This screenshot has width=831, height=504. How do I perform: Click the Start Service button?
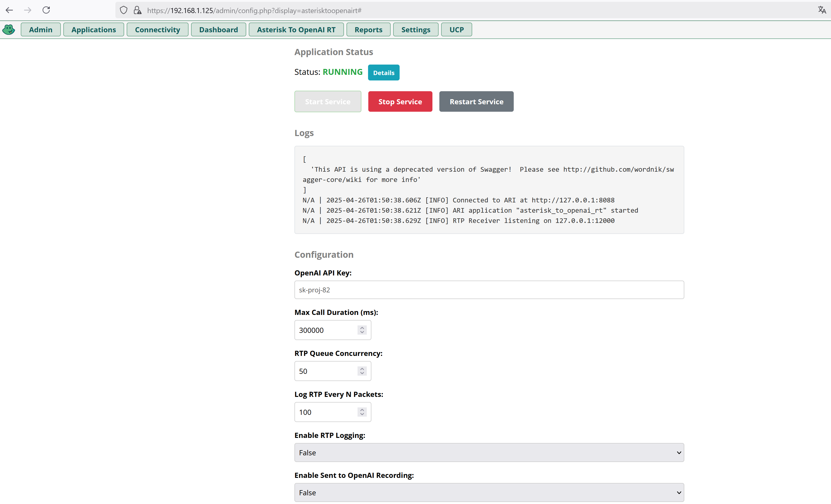pyautogui.click(x=328, y=102)
